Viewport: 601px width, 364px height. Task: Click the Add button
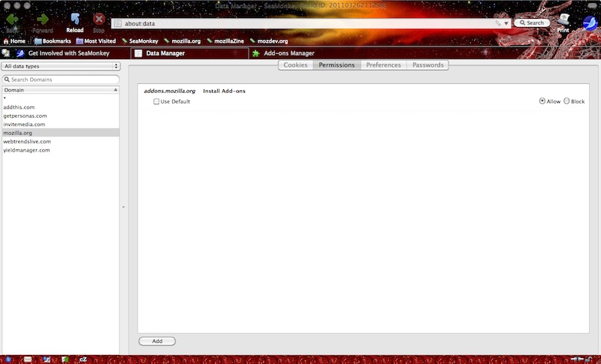[x=157, y=341]
